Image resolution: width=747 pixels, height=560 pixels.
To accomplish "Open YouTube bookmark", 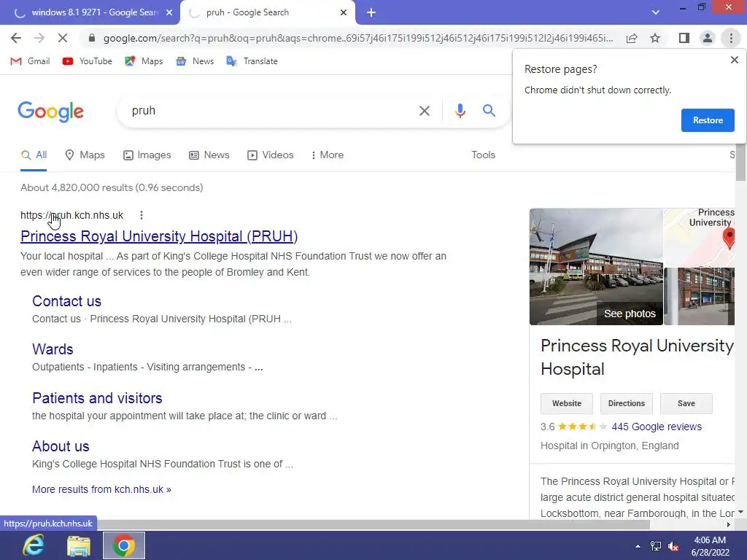I will point(88,61).
